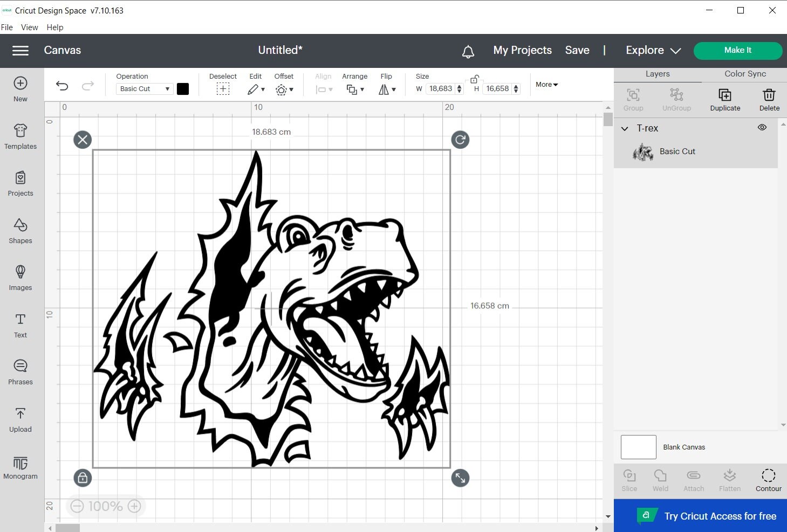Viewport: 787px width, 532px height.
Task: Change the operation color swatch
Action: 183,88
